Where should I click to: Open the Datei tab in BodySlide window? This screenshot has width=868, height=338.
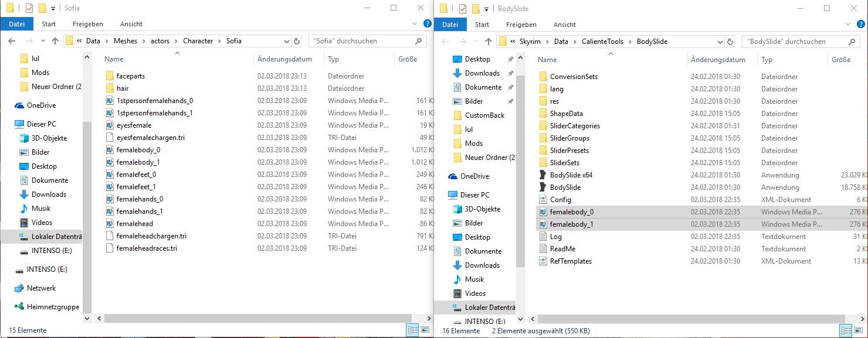click(450, 25)
